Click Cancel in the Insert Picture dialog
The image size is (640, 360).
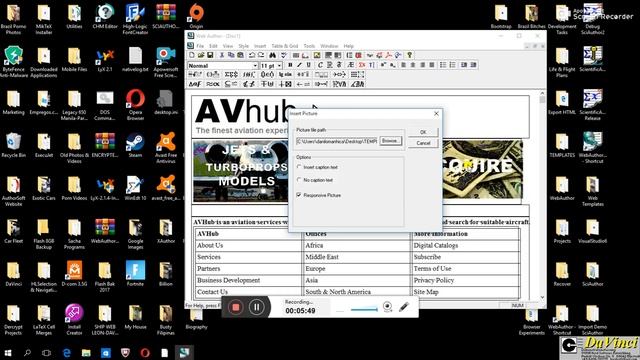pyautogui.click(x=423, y=143)
